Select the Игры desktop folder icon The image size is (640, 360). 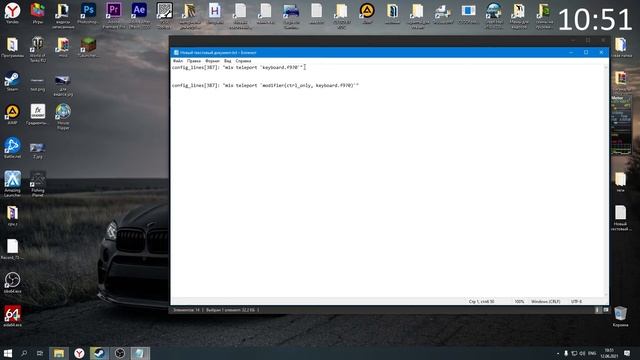(38, 13)
